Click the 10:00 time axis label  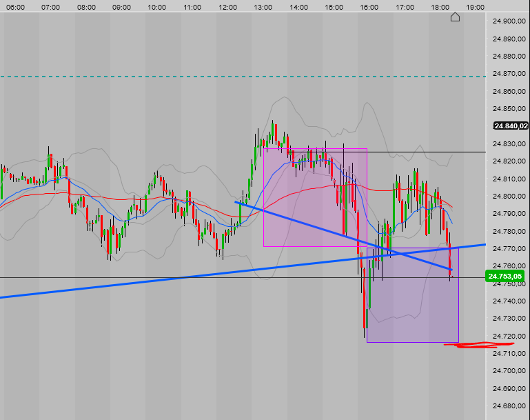157,7
